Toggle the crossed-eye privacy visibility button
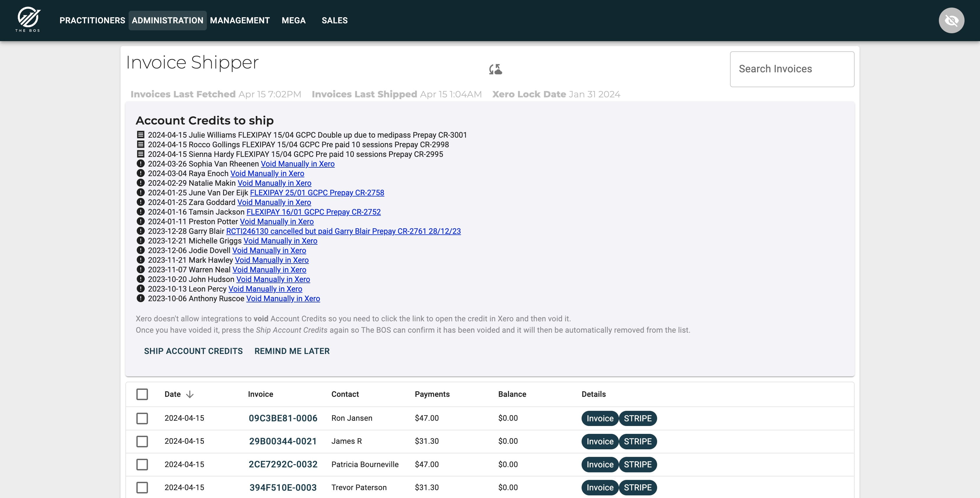The image size is (980, 498). point(951,20)
